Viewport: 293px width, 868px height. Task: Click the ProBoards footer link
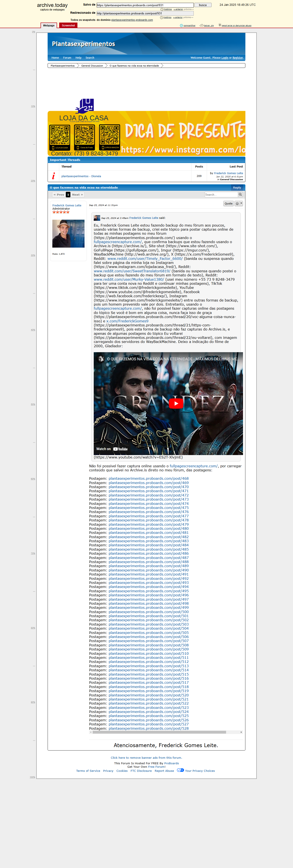[x=172, y=764]
